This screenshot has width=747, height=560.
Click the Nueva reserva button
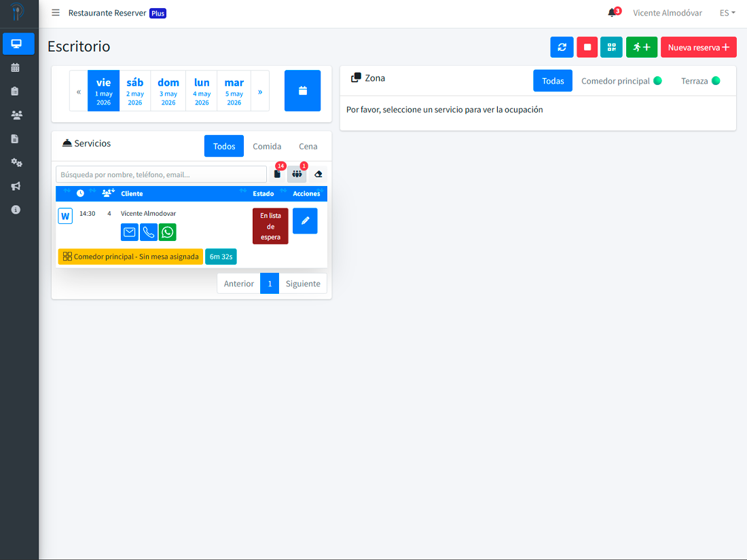(x=698, y=47)
